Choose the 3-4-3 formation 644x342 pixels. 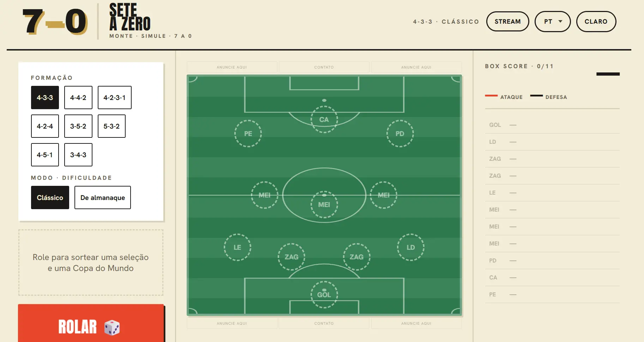(78, 155)
